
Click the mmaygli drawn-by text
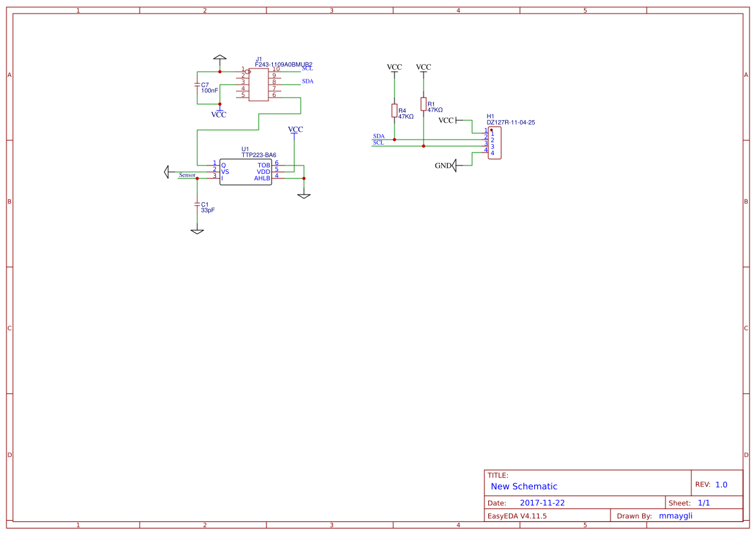675,515
